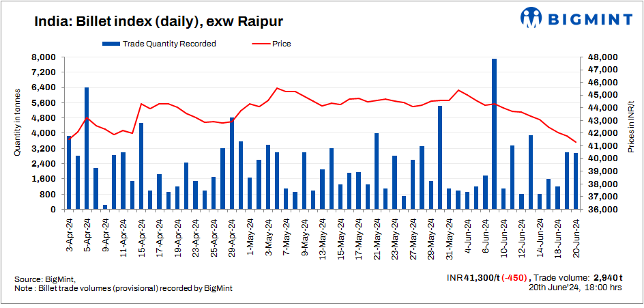Click the bar above the 5-Apr-24 label
The width and height of the screenshot is (644, 308).
(x=87, y=148)
